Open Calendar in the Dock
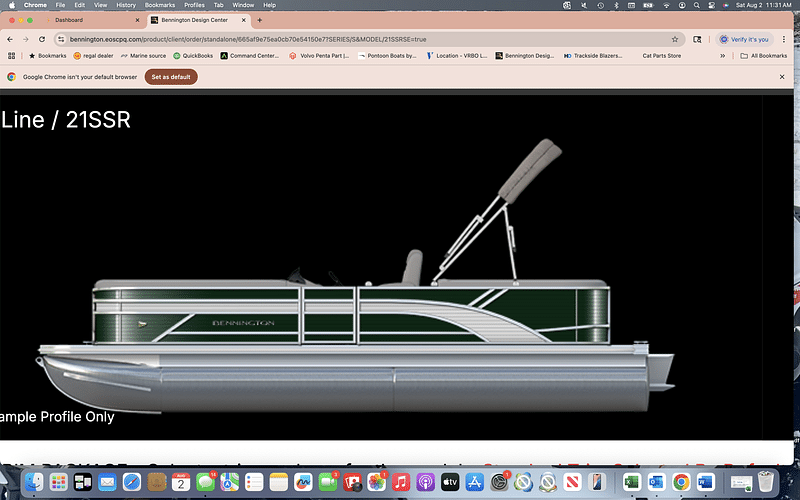Screen dimensions: 800x500 pos(181,482)
